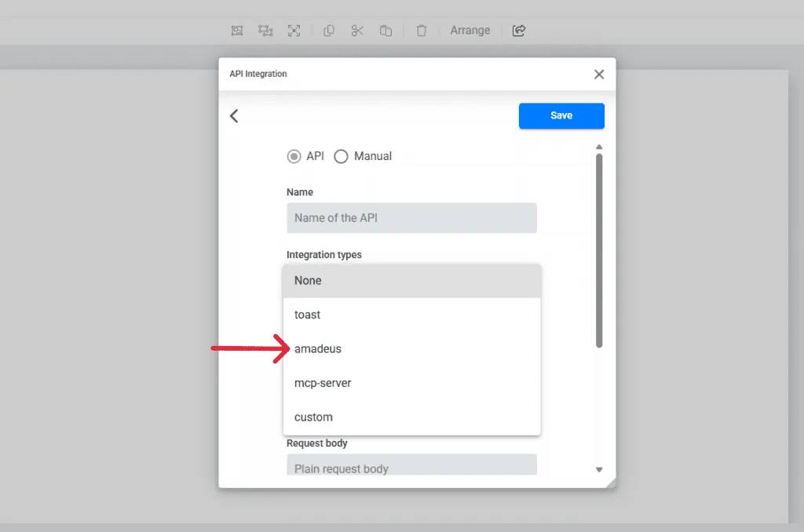804x532 pixels.
Task: Select the Manual radio button
Action: point(342,156)
